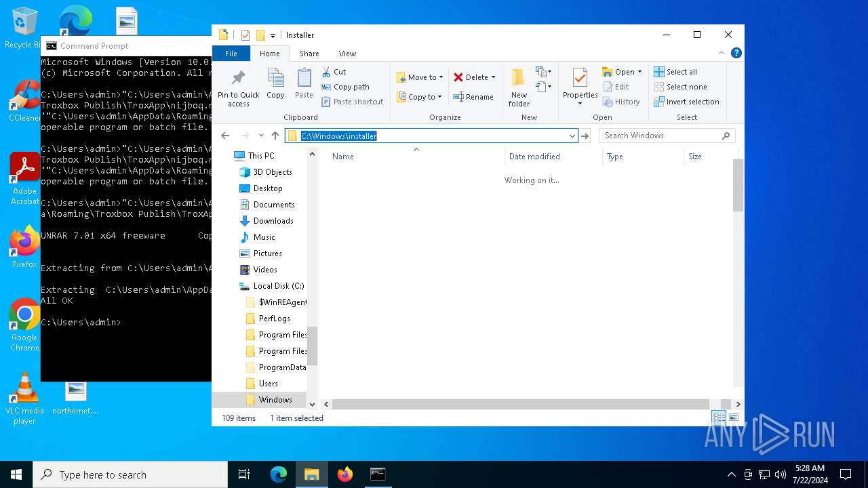This screenshot has width=868, height=488.
Task: Open the File menu tab
Action: pyautogui.click(x=231, y=54)
